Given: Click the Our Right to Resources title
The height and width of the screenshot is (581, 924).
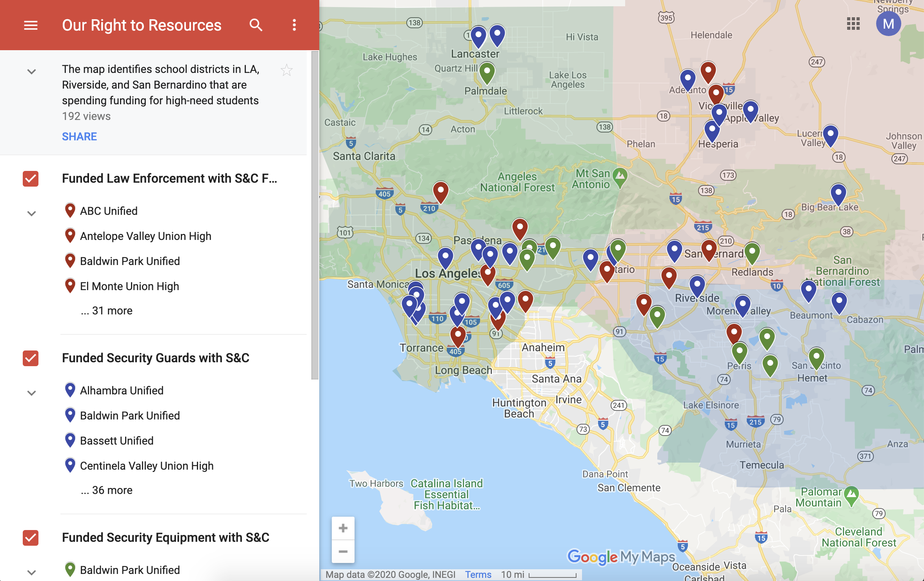Looking at the screenshot, I should click(142, 25).
